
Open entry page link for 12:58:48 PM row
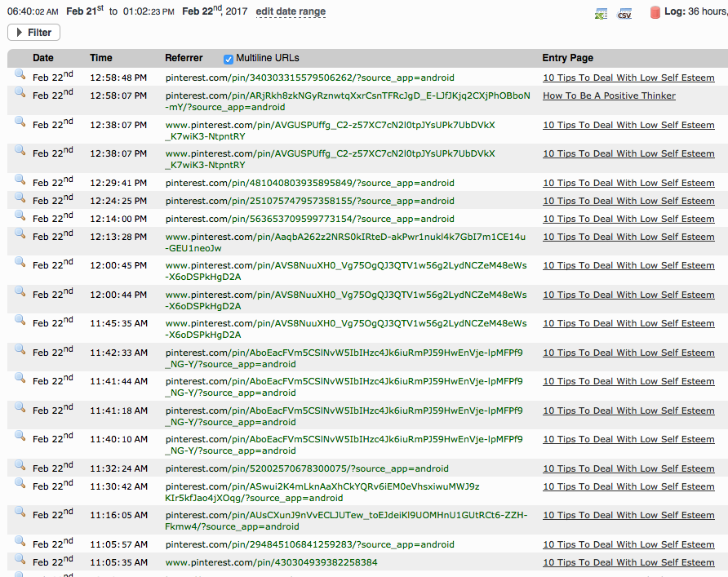click(628, 78)
